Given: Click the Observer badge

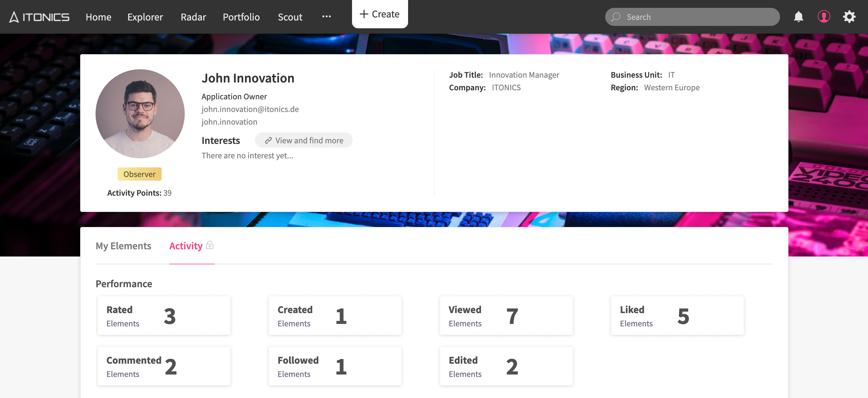Looking at the screenshot, I should [139, 174].
